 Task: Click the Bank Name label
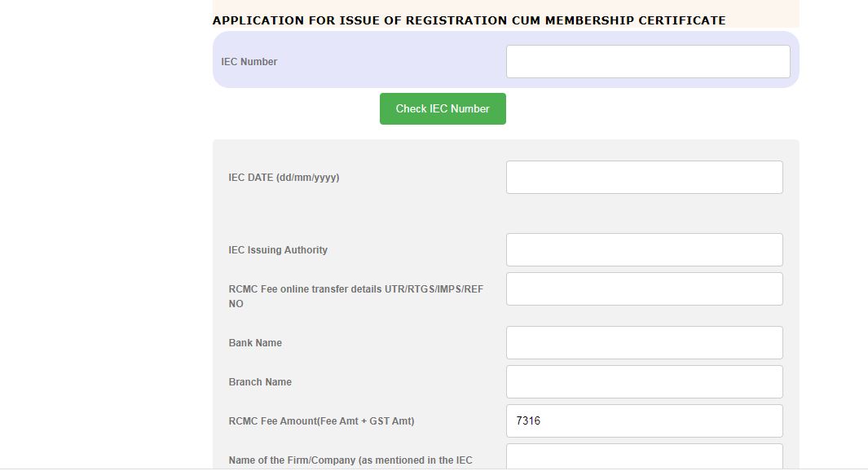(255, 343)
